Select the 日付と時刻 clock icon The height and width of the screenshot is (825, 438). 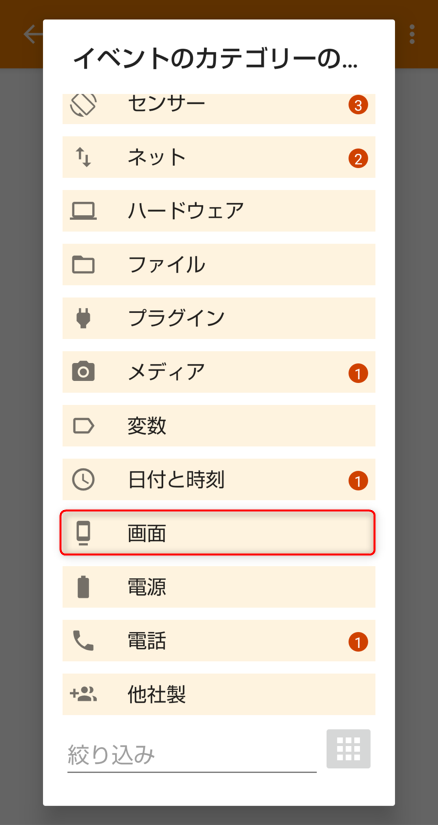83,479
